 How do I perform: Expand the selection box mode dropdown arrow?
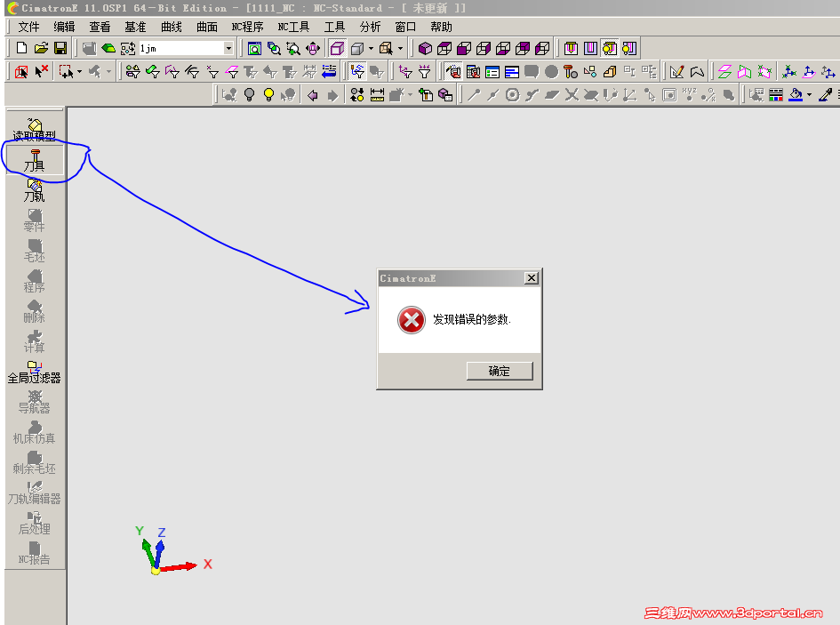pyautogui.click(x=80, y=71)
